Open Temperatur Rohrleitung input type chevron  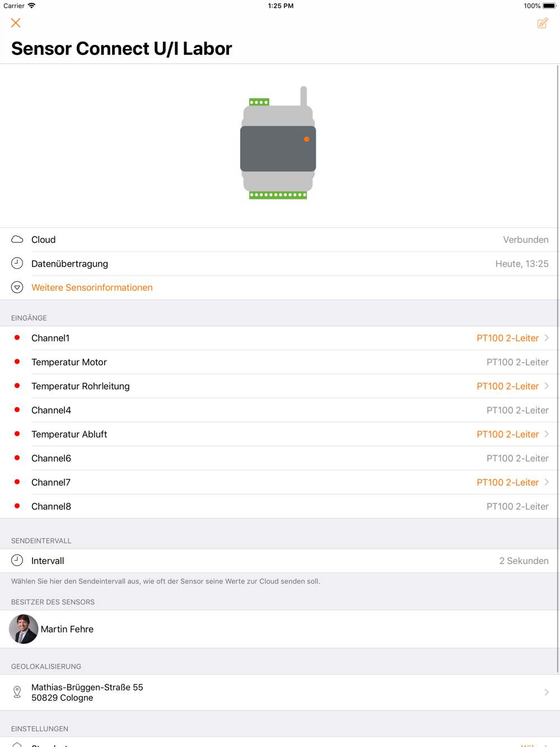tap(547, 386)
